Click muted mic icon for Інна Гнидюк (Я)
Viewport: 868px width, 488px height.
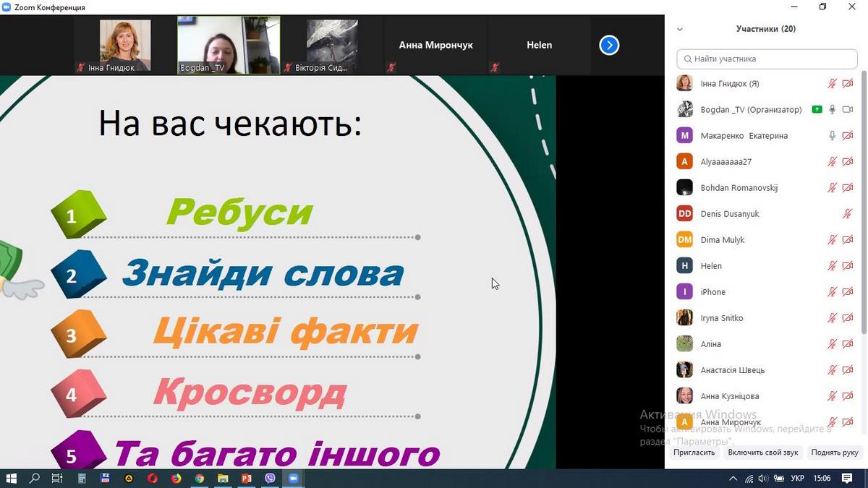(833, 84)
